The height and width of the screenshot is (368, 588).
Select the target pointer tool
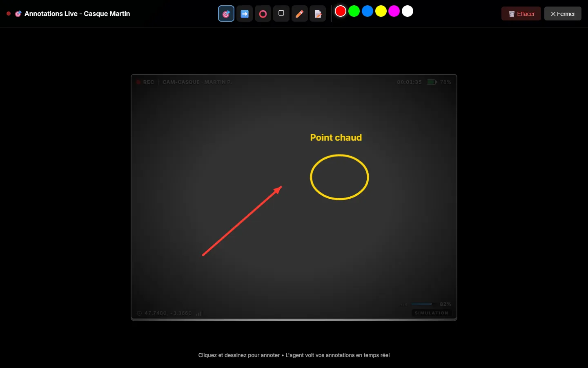(x=226, y=14)
